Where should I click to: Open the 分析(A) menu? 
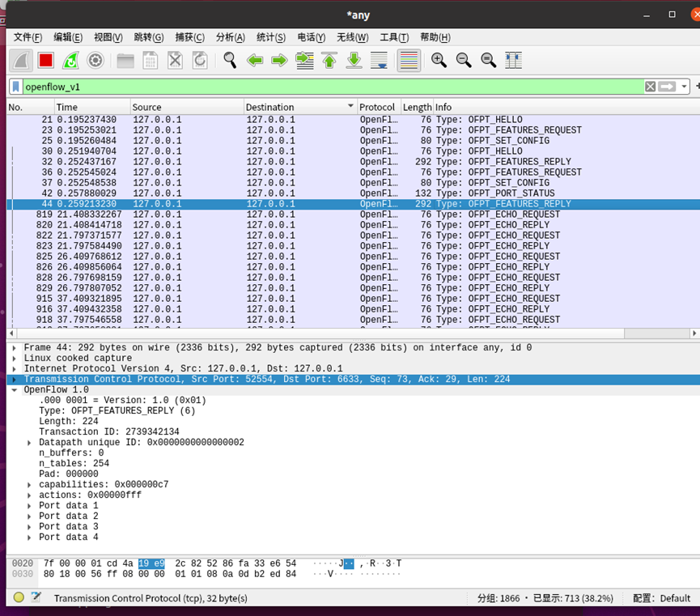(231, 37)
